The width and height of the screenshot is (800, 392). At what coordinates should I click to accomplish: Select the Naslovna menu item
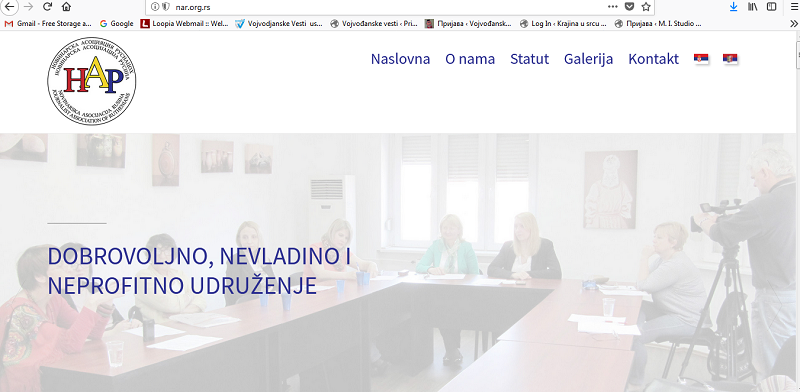coord(400,59)
